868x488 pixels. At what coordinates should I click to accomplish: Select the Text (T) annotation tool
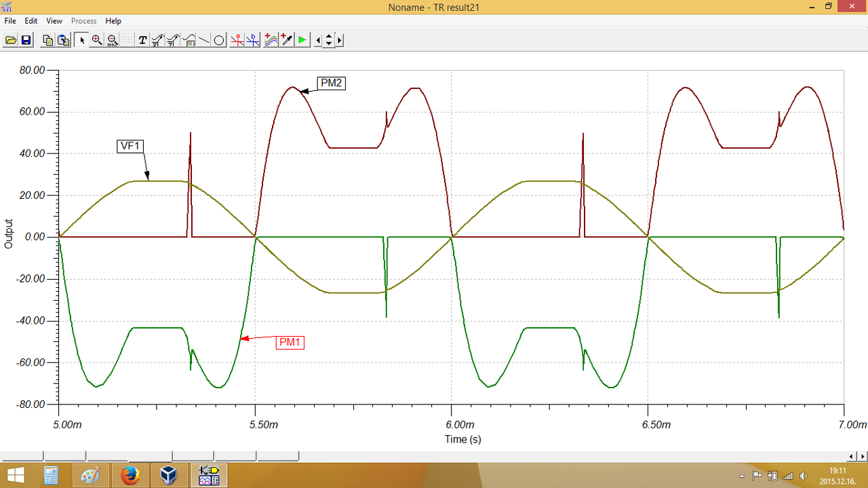pyautogui.click(x=142, y=40)
